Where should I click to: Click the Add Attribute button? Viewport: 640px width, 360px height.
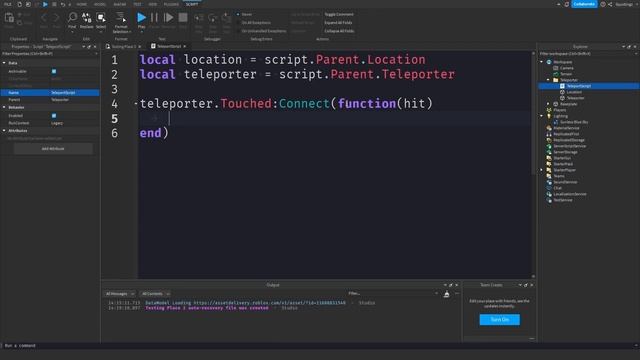click(53, 149)
